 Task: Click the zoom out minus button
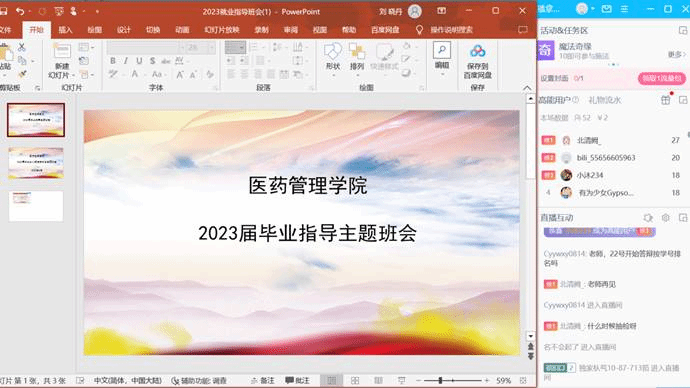pyautogui.click(x=419, y=380)
